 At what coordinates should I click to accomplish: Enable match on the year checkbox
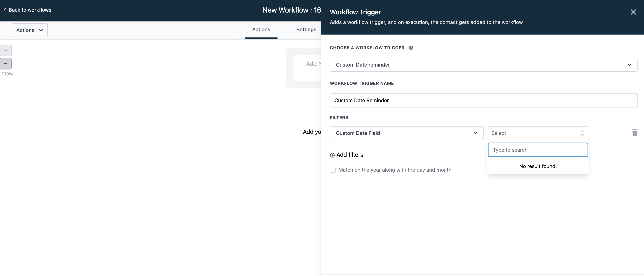click(333, 170)
